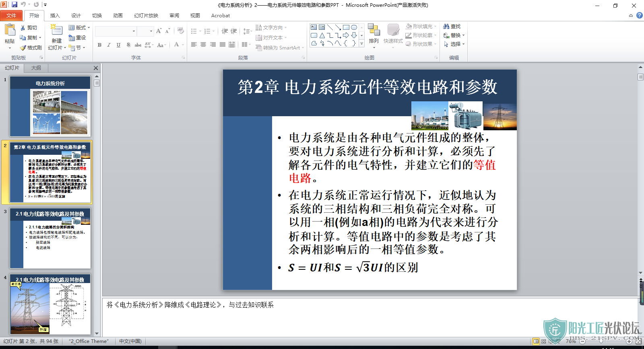Close the slide thumbnail pane
The width and height of the screenshot is (644, 349).
click(x=96, y=68)
